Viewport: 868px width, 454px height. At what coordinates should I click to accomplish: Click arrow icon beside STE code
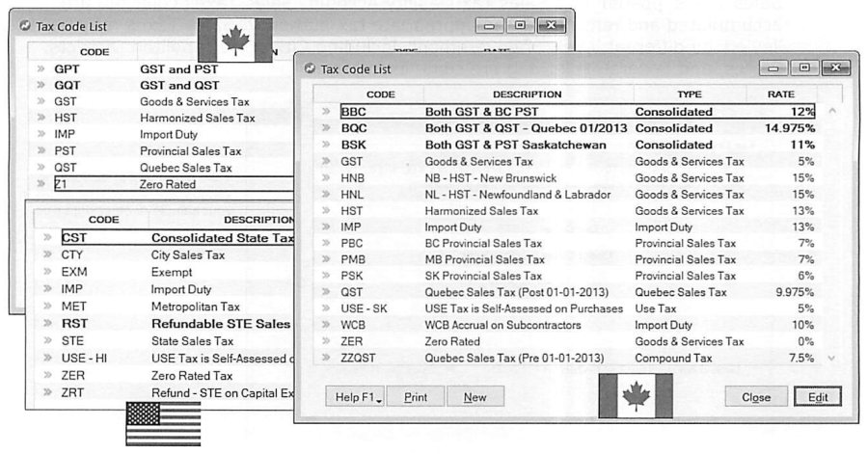(x=48, y=340)
